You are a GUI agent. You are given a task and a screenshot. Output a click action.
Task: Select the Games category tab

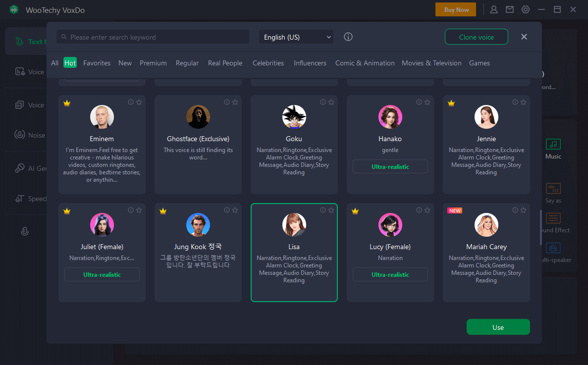[479, 63]
